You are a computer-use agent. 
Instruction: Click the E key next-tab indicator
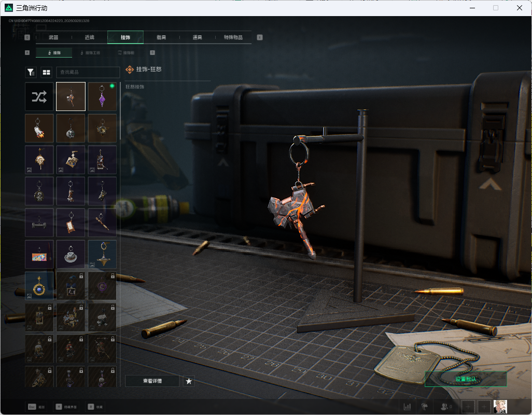[x=260, y=37]
